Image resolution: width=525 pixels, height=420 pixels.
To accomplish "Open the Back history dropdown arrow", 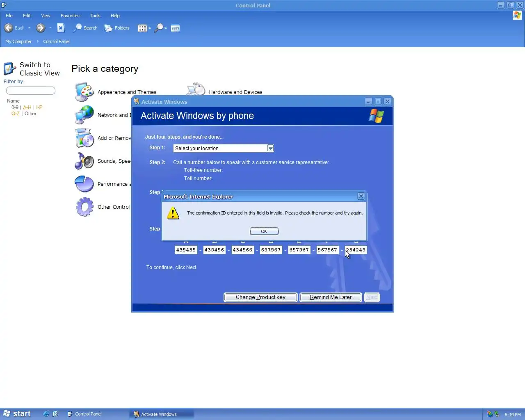I will [29, 28].
